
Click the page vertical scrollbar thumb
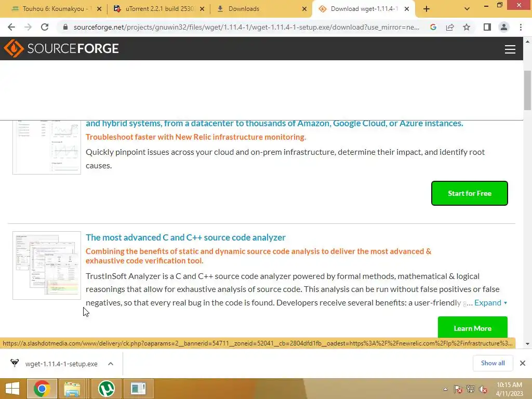527,90
